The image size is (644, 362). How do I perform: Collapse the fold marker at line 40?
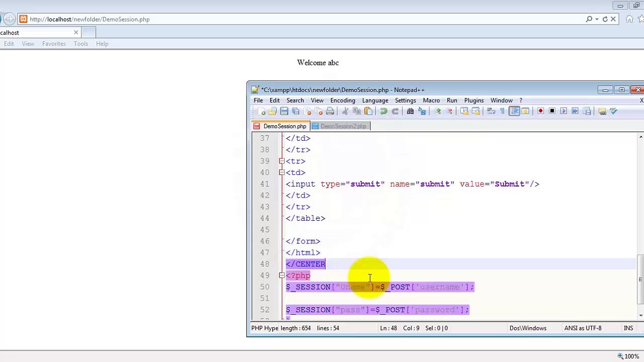pos(282,172)
